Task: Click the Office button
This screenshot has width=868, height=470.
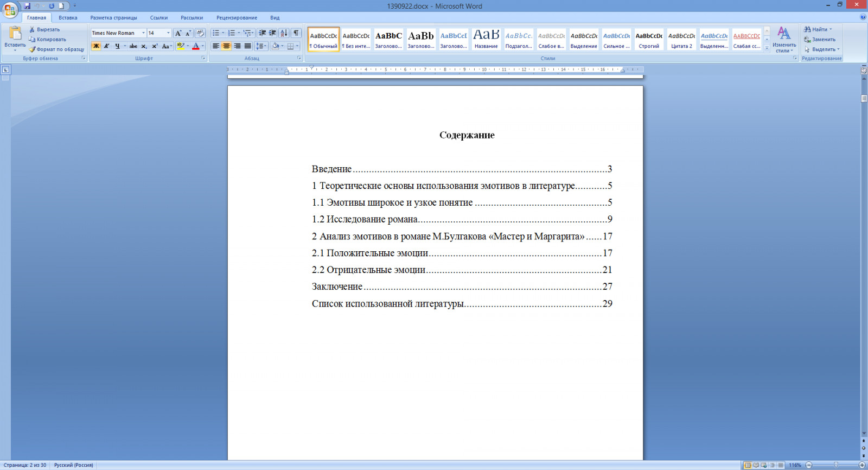Action: 10,9
